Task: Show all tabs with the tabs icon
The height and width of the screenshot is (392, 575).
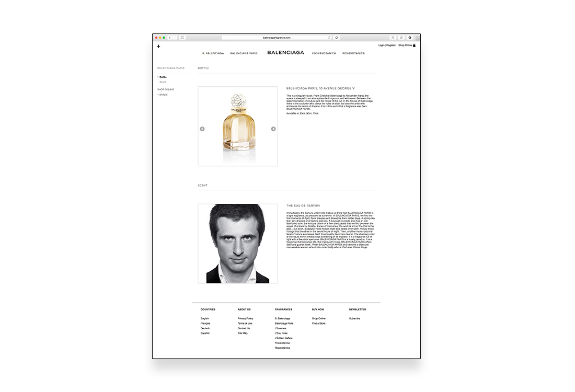Action: click(401, 38)
